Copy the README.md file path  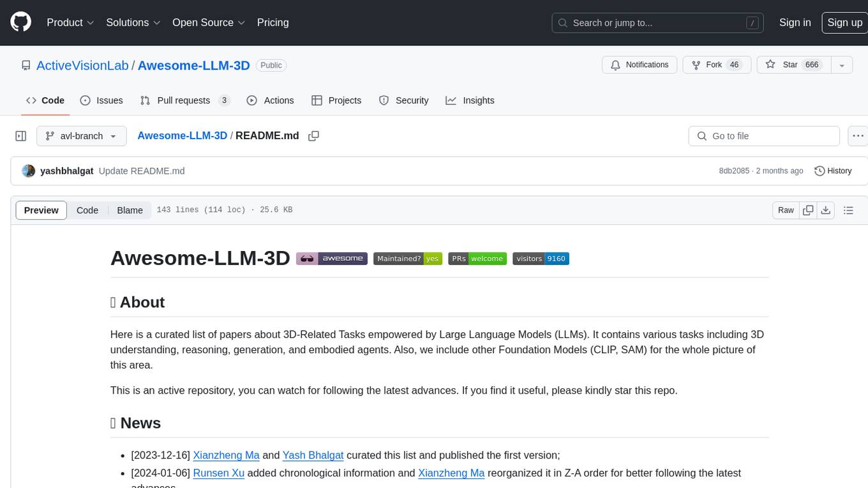(x=313, y=136)
